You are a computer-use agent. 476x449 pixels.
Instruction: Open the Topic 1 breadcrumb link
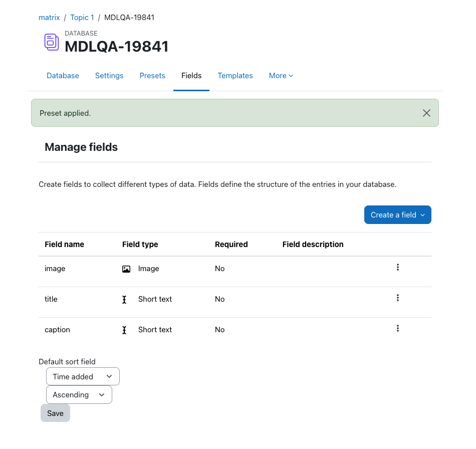82,18
